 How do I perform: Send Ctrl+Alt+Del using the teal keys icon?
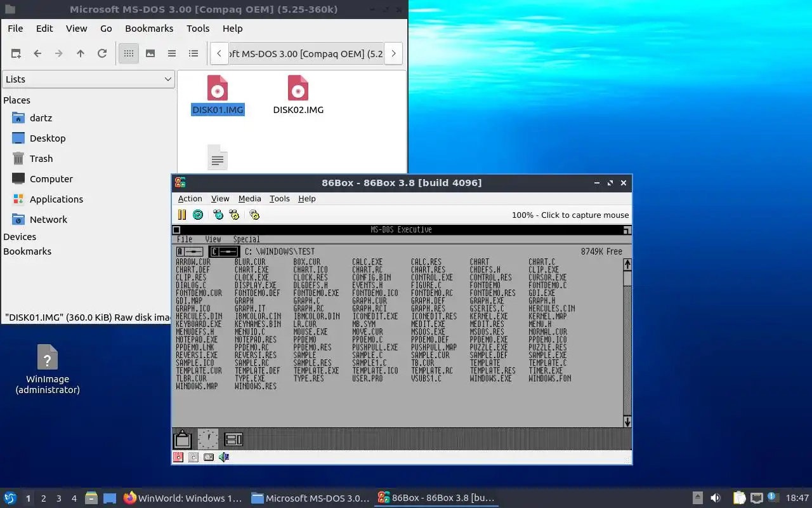point(218,215)
